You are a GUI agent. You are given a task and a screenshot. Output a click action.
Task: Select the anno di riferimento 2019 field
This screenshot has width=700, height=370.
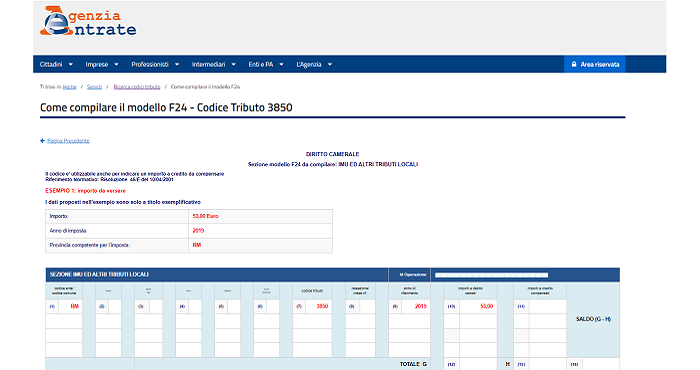click(x=415, y=306)
